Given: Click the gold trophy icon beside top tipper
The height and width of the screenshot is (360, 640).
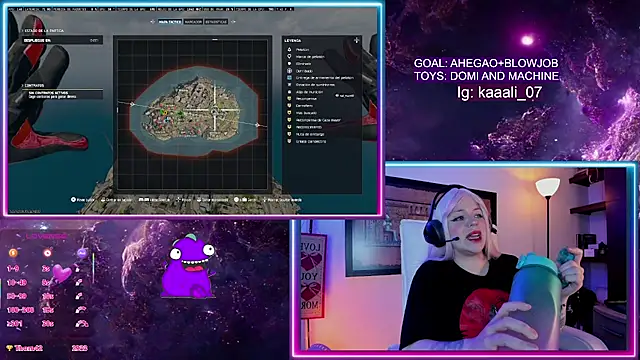Looking at the screenshot, I should 9,348.
